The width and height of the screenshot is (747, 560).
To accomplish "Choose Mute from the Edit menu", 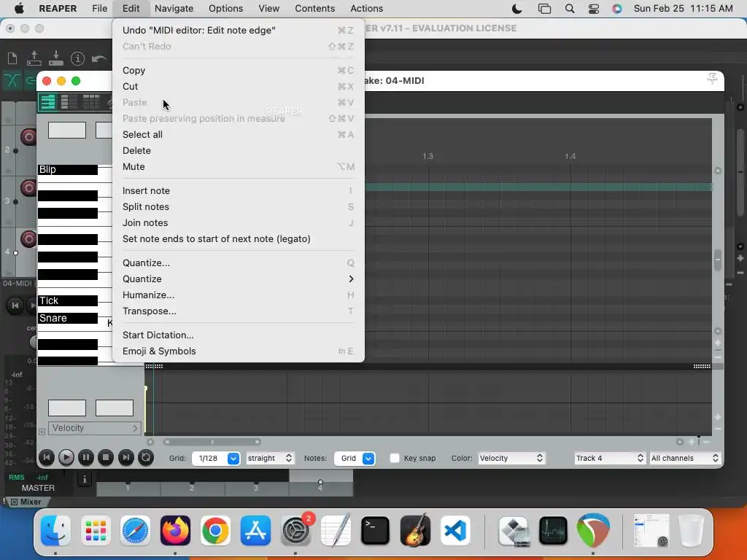I will [239, 167].
